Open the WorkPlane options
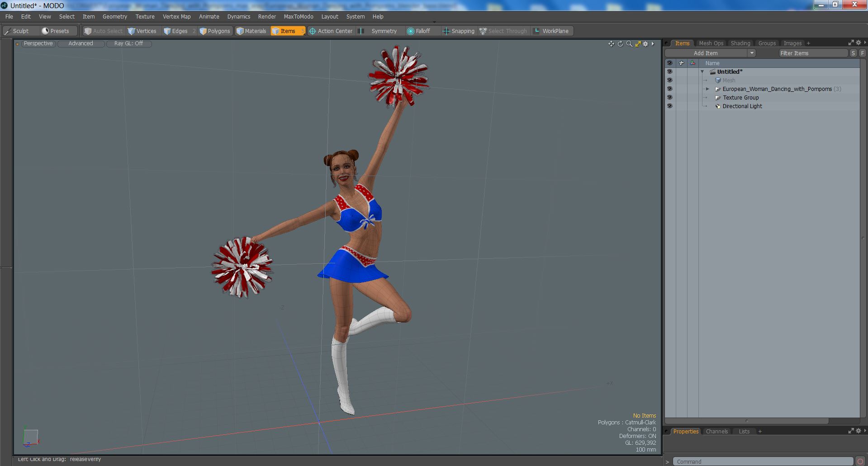Image resolution: width=868 pixels, height=466 pixels. [x=551, y=31]
